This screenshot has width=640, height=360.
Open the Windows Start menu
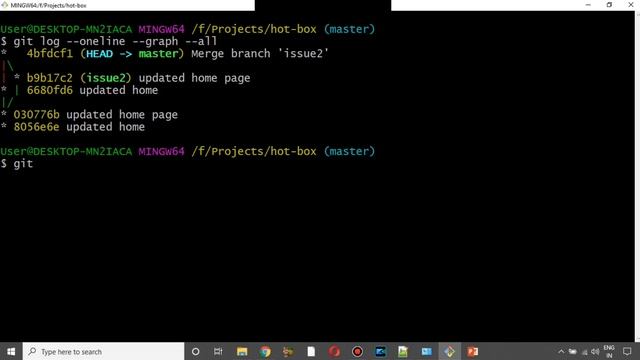pos(11,351)
